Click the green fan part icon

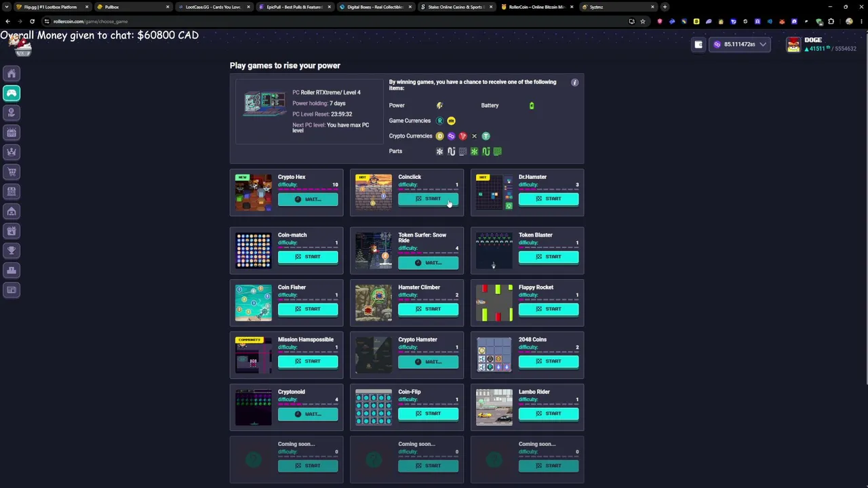(474, 152)
